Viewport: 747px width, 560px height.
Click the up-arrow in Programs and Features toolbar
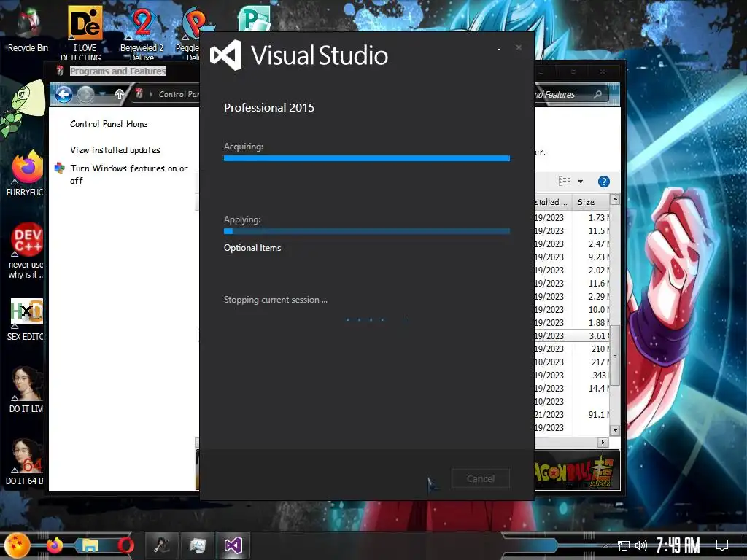pos(119,94)
